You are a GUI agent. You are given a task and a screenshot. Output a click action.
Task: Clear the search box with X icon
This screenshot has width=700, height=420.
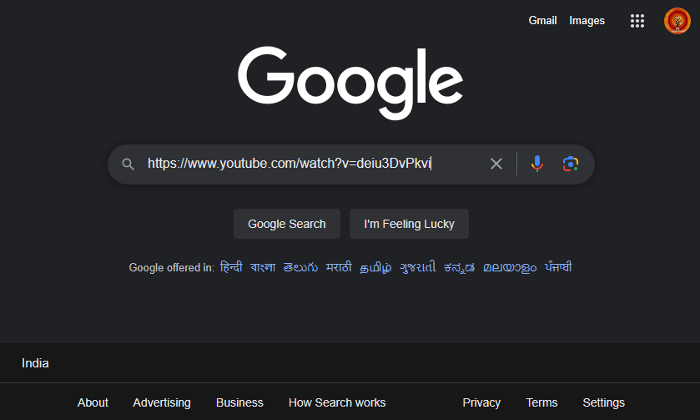coord(496,164)
